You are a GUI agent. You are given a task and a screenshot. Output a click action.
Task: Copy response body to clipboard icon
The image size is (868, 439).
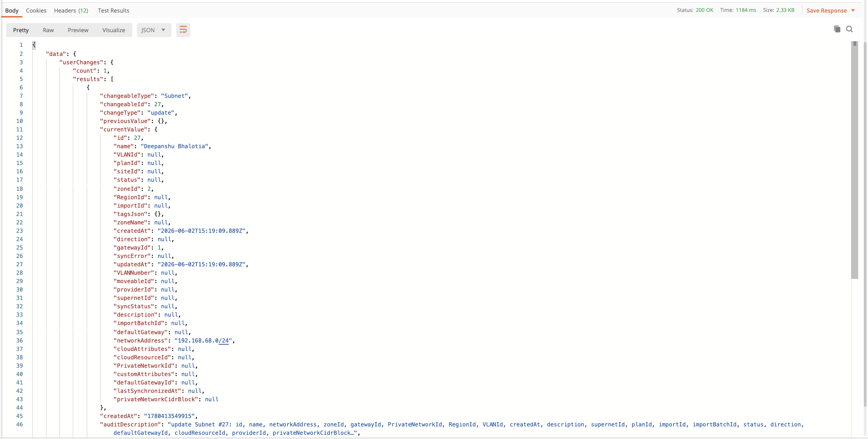click(x=837, y=29)
